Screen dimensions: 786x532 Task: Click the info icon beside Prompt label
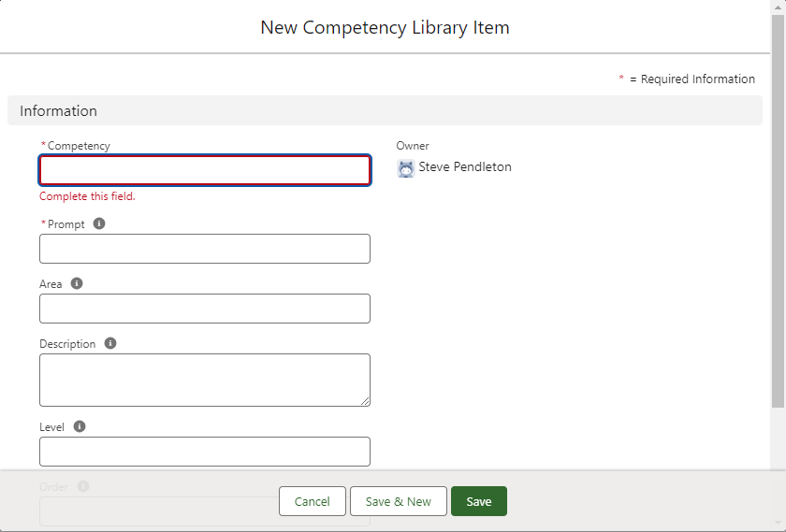[x=99, y=223]
